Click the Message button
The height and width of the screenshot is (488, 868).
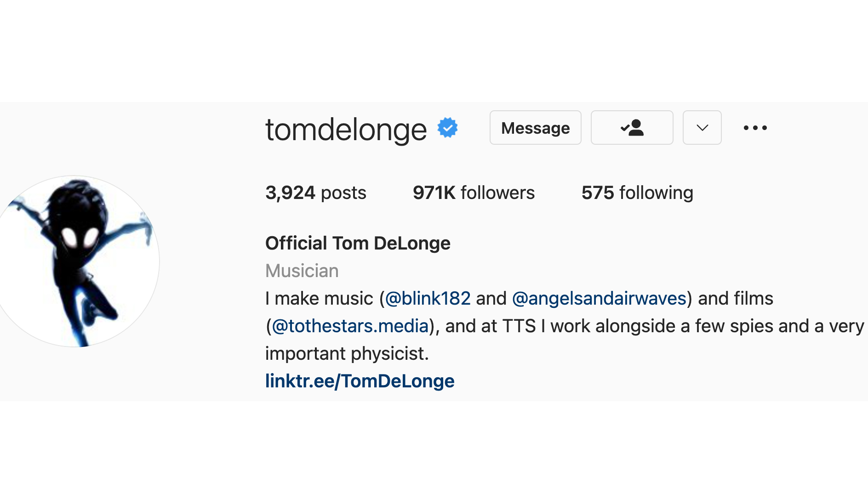pos(535,128)
